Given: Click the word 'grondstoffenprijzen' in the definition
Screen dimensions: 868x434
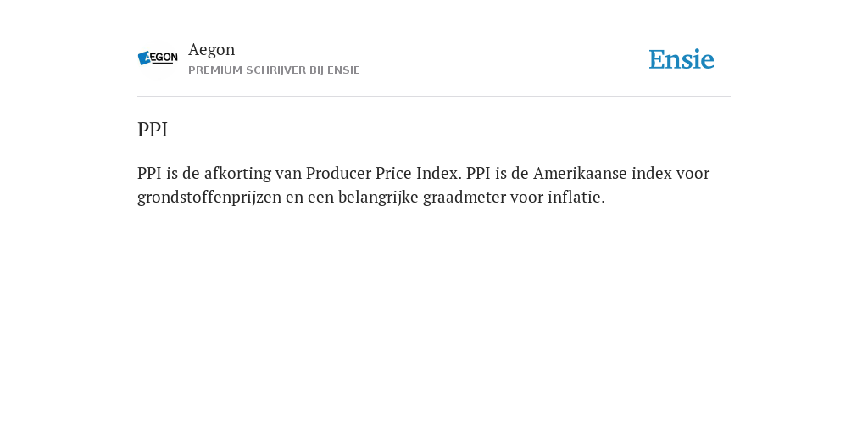Looking at the screenshot, I should (x=209, y=197).
